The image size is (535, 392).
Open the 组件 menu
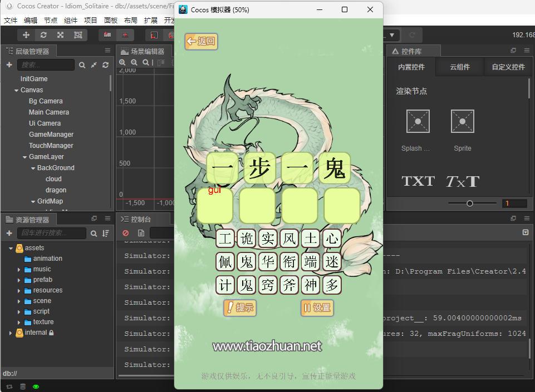click(x=71, y=21)
